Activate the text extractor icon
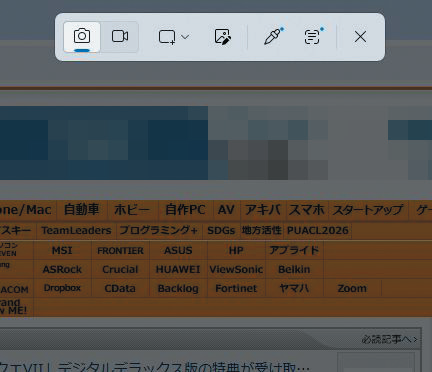The width and height of the screenshot is (432, 372). pos(313,37)
